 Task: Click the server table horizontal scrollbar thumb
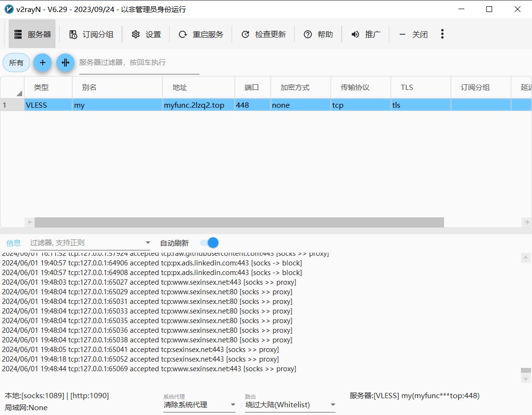239,222
